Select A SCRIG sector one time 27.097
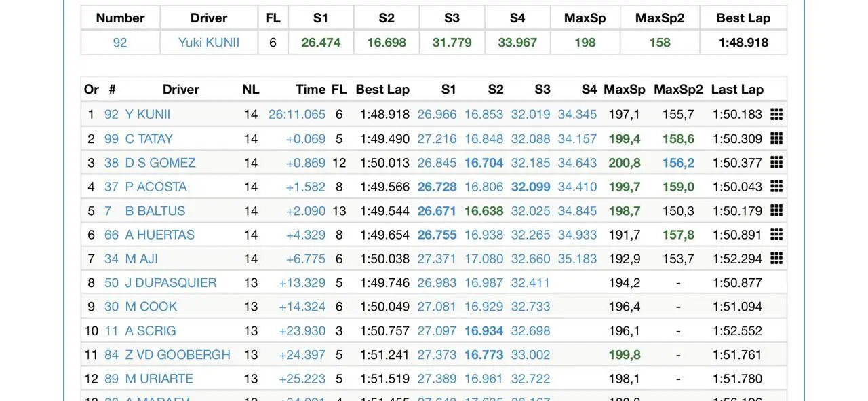868x401 pixels. (437, 331)
